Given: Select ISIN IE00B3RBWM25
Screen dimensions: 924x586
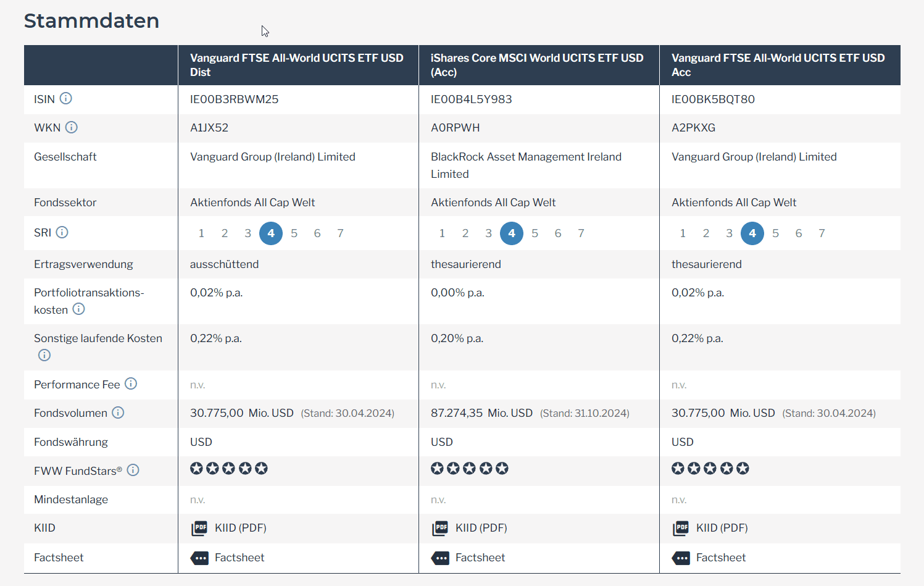Looking at the screenshot, I should 235,99.
